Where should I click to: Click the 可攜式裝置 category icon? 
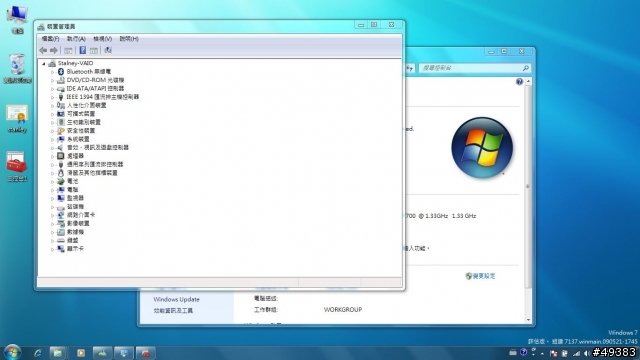click(61, 114)
